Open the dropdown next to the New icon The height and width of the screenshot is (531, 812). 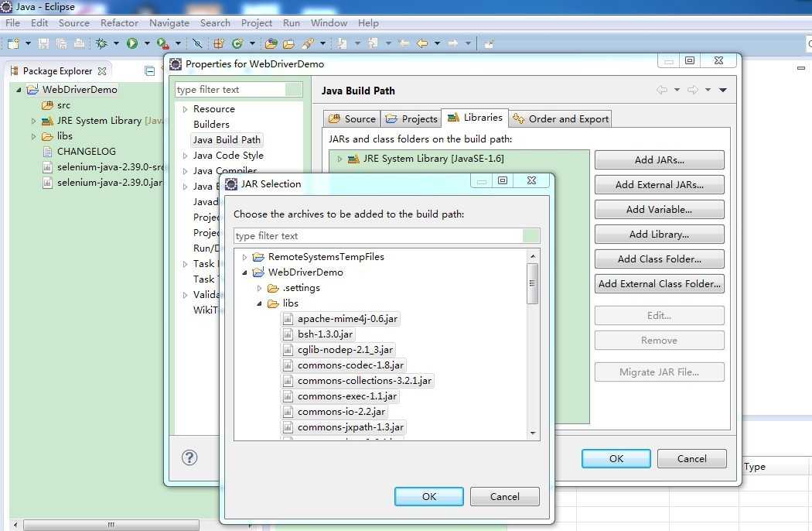coord(28,43)
